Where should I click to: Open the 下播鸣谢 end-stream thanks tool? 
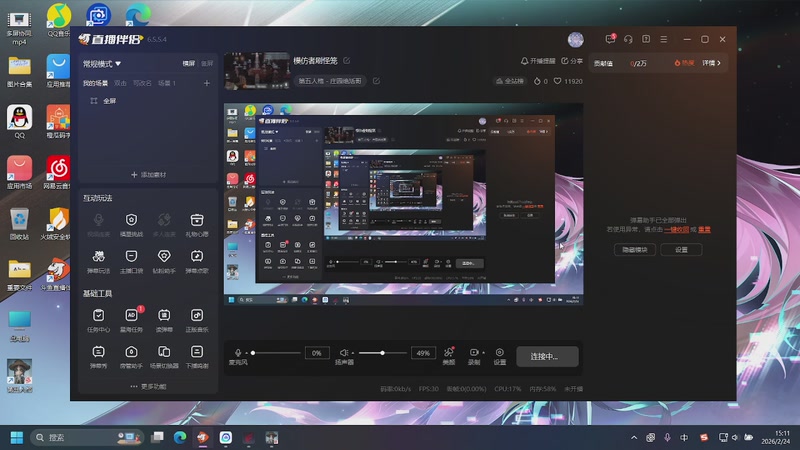pos(196,357)
